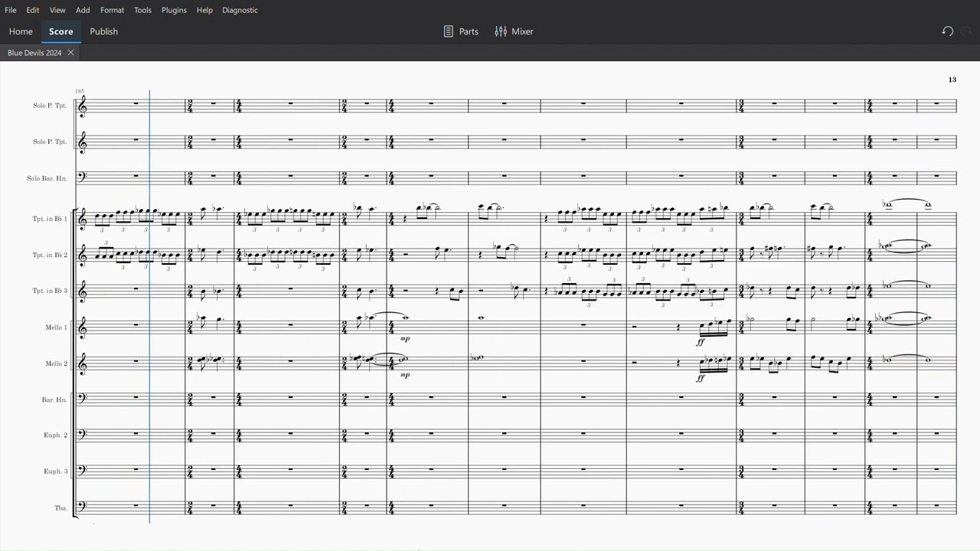Open the Parts dialog
This screenshot has width=980, height=551.
[461, 31]
